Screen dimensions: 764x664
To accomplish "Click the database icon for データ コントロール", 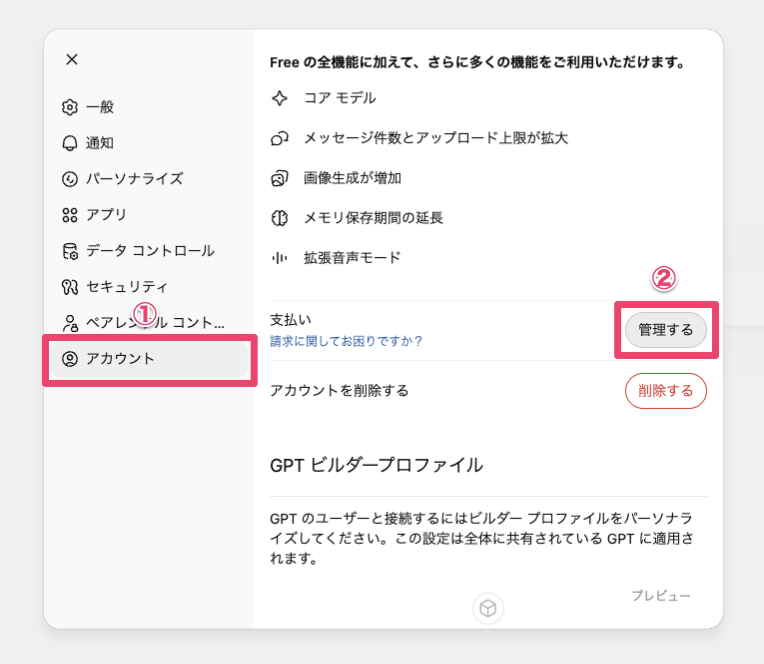I will [70, 251].
